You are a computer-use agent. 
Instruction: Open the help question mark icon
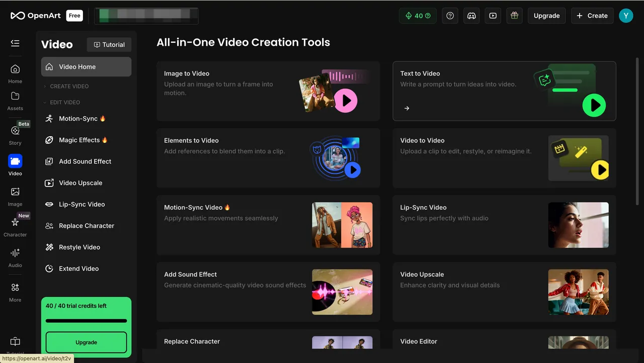(x=450, y=16)
